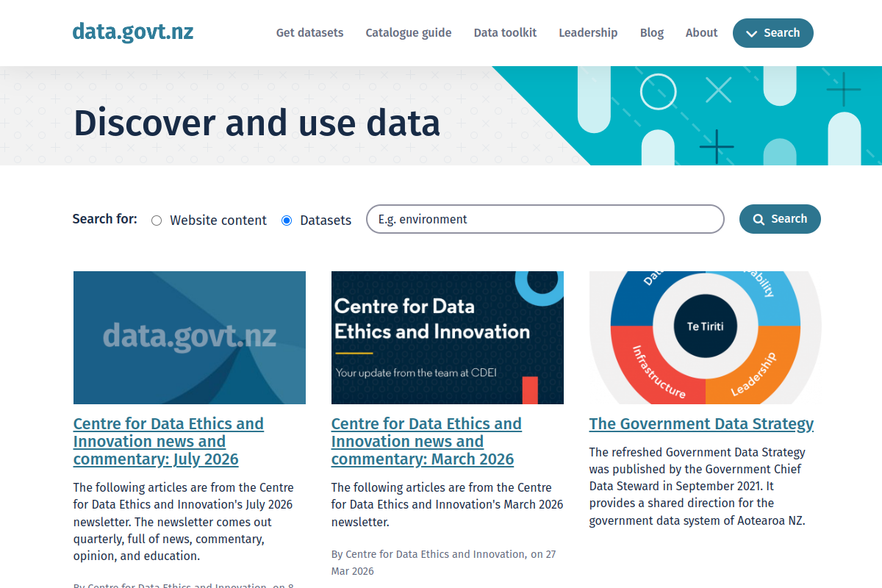The image size is (882, 588).
Task: Open the Leadership navigation item
Action: pyautogui.click(x=588, y=32)
